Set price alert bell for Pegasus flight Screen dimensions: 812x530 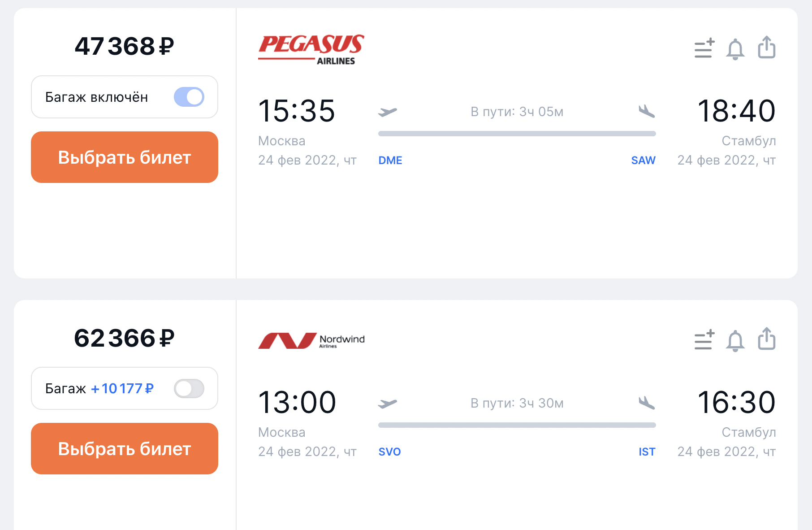point(735,48)
